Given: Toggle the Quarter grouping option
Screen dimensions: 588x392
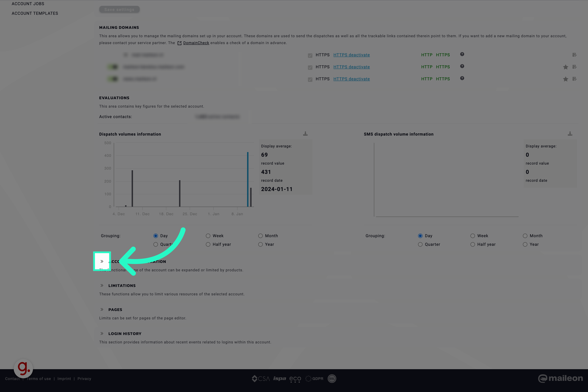Looking at the screenshot, I should [156, 244].
